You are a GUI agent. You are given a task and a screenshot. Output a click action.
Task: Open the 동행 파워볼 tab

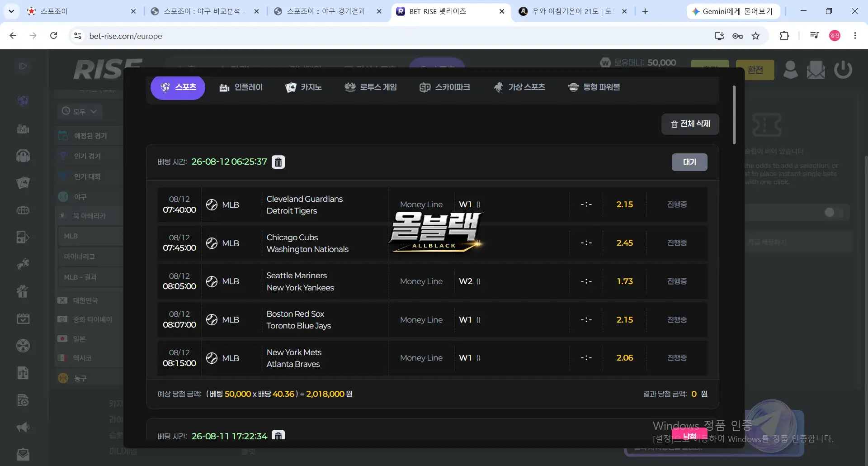click(x=594, y=87)
